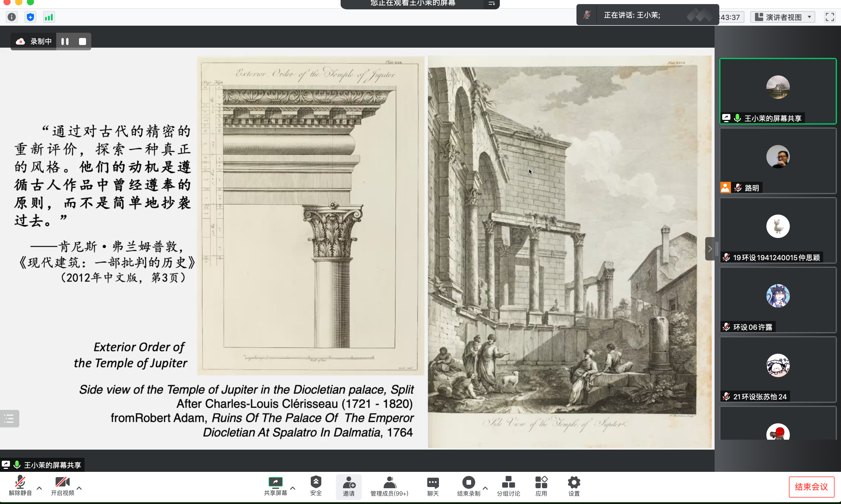Stop recording with square button
The image size is (841, 504).
pyautogui.click(x=82, y=42)
